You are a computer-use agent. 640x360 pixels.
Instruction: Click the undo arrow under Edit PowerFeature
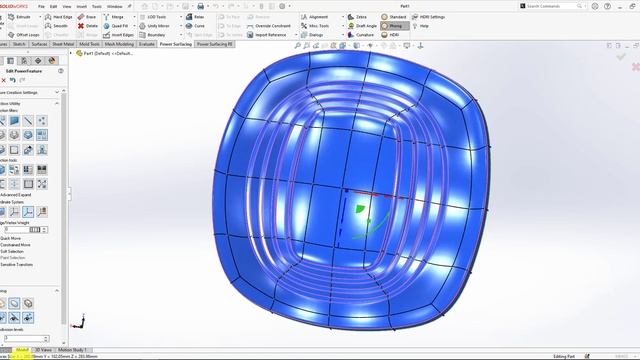[x=13, y=80]
